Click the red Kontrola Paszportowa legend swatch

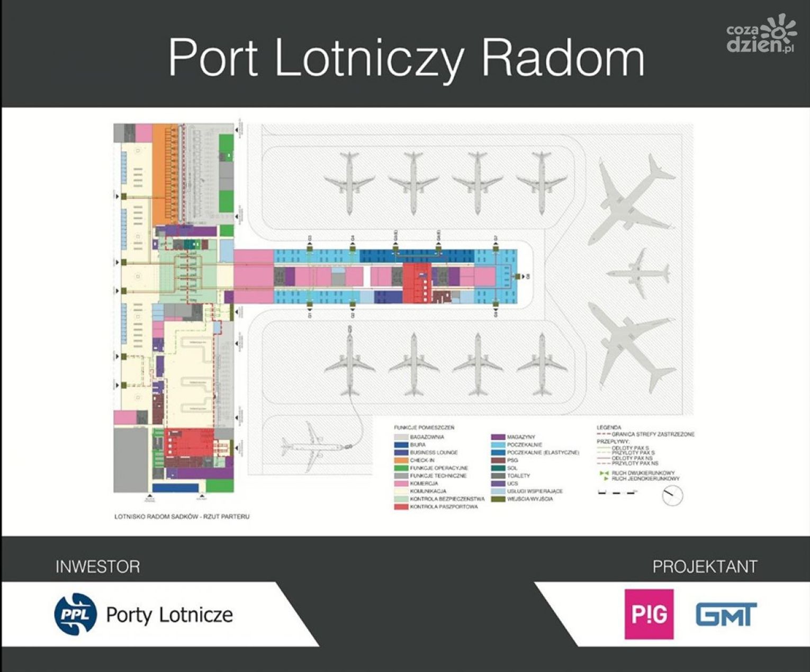click(401, 507)
